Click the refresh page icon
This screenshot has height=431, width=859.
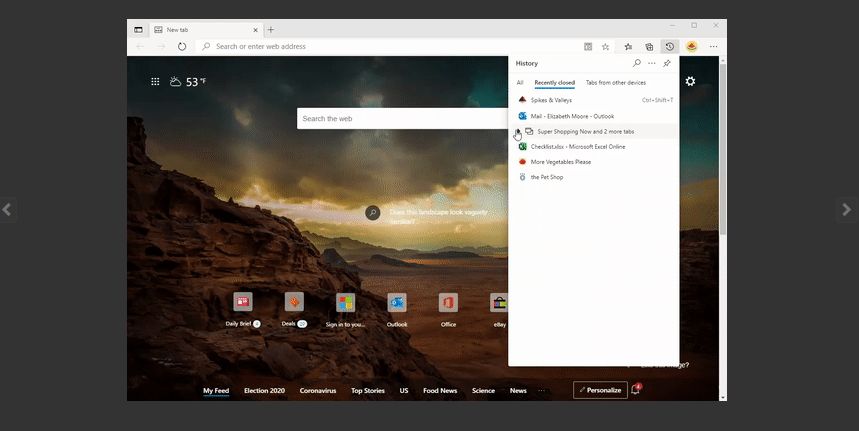(x=182, y=46)
